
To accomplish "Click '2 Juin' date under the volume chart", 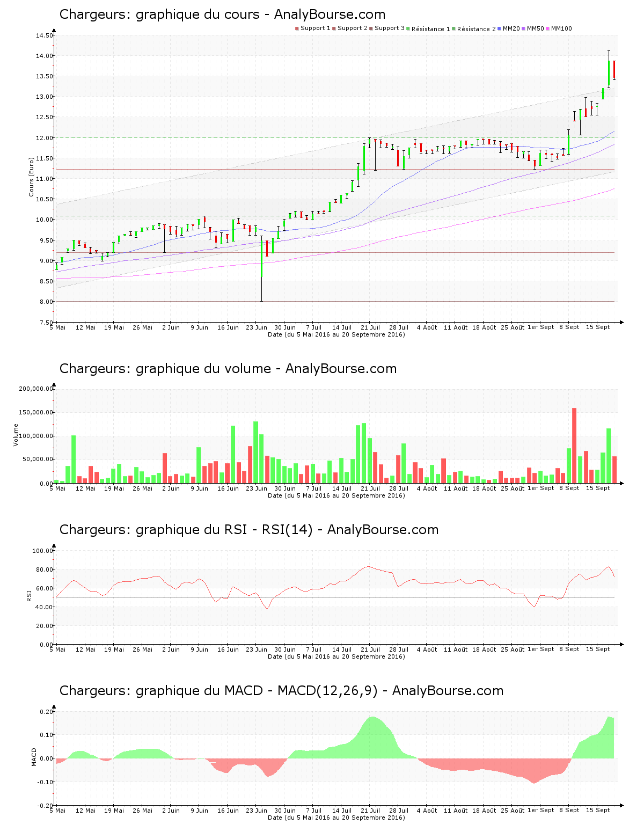I will click(171, 488).
